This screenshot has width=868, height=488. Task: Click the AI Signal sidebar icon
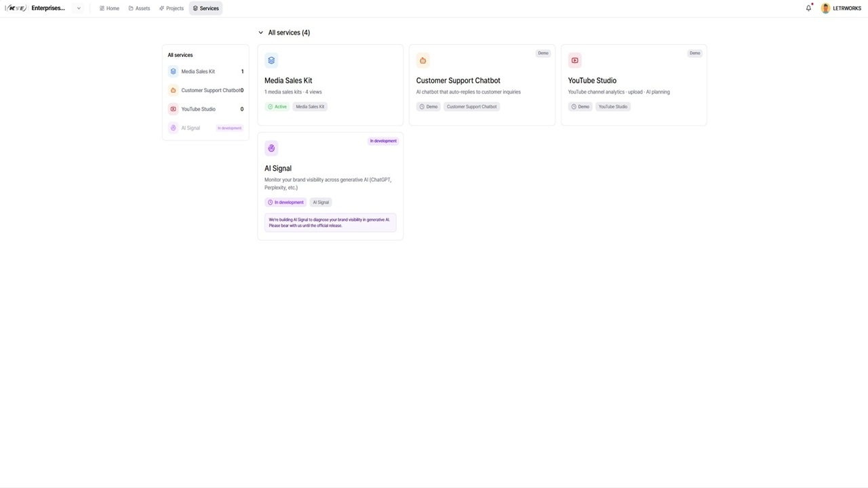pyautogui.click(x=174, y=128)
